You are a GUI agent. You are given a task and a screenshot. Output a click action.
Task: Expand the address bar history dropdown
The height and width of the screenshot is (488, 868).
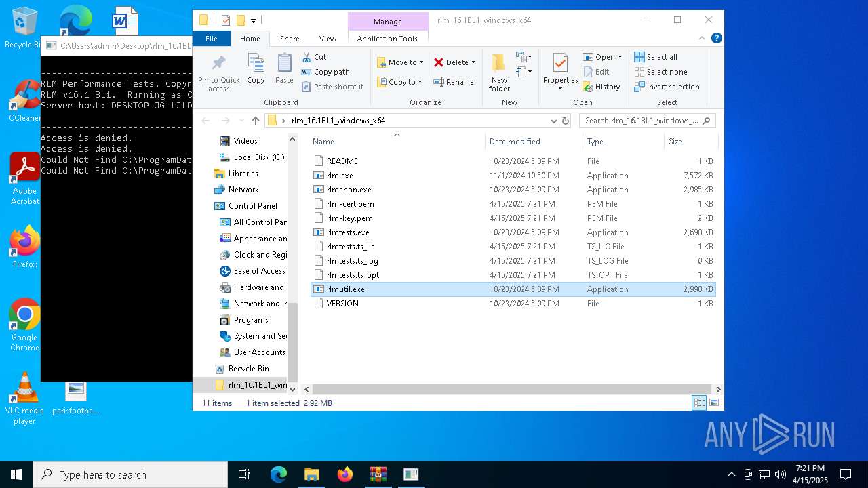(x=554, y=121)
